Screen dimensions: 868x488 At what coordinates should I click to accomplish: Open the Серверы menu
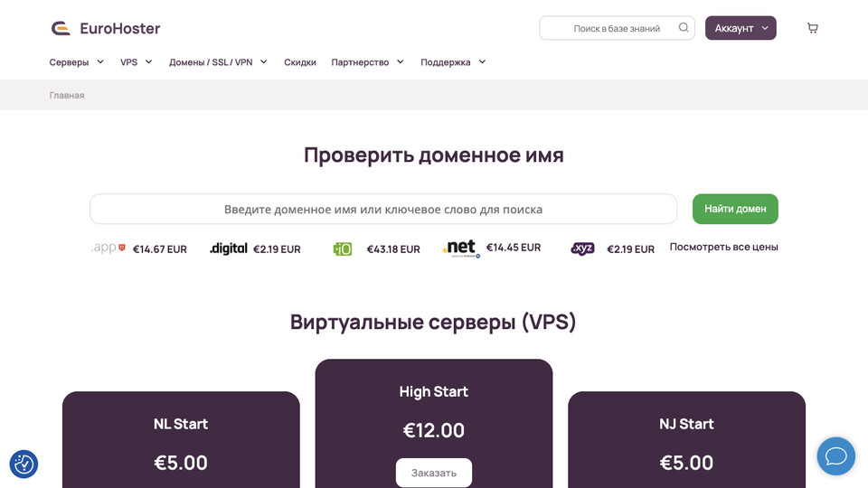[x=70, y=62]
